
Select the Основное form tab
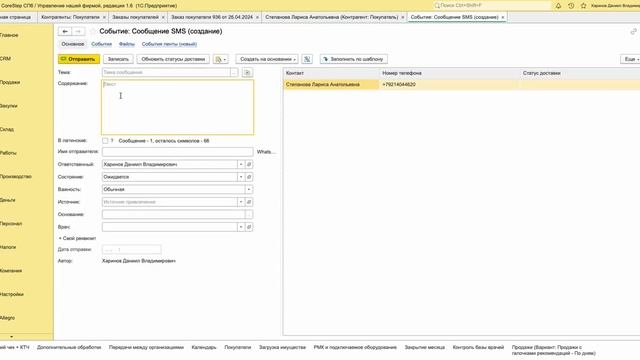(73, 44)
